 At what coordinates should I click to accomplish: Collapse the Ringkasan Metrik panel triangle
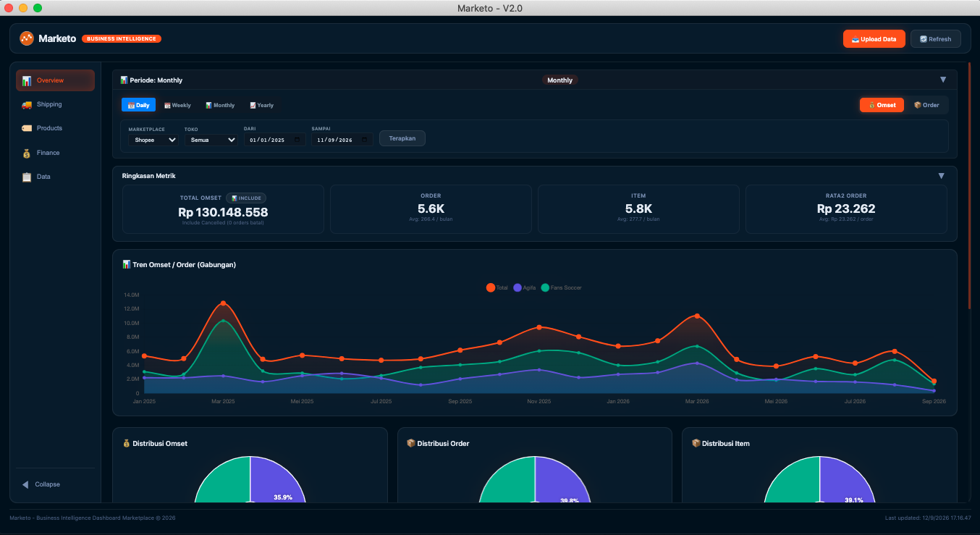[x=942, y=176]
